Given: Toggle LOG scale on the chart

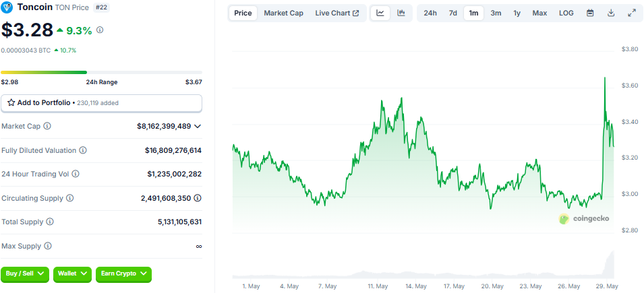Looking at the screenshot, I should [566, 13].
